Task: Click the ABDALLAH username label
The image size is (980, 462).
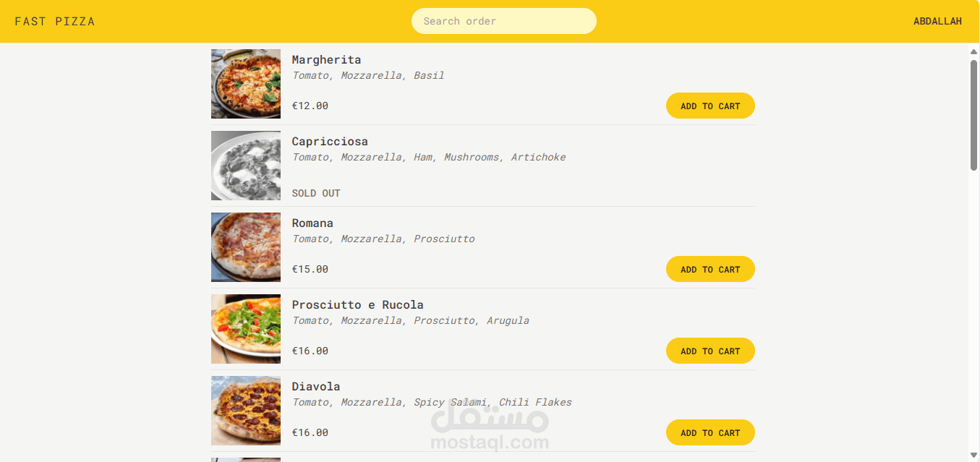Action: tap(937, 22)
